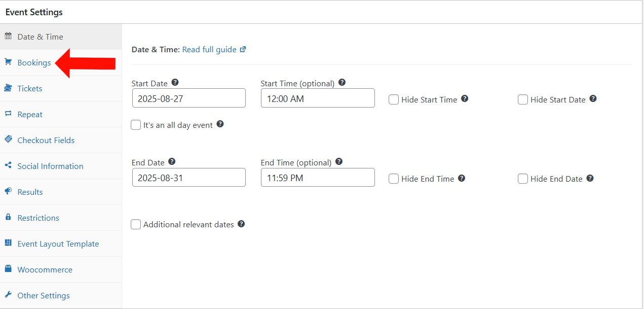The height and width of the screenshot is (309, 644).
Task: Enable the Hide Start Time checkbox
Action: click(x=394, y=99)
